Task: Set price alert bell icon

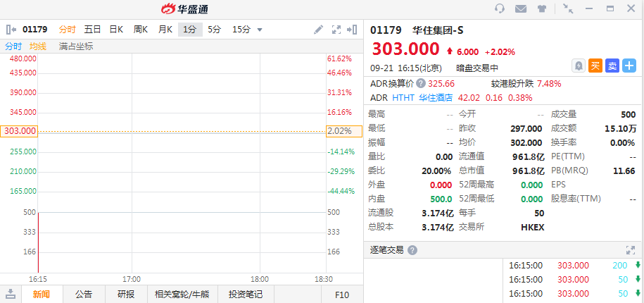Action: 579,66
